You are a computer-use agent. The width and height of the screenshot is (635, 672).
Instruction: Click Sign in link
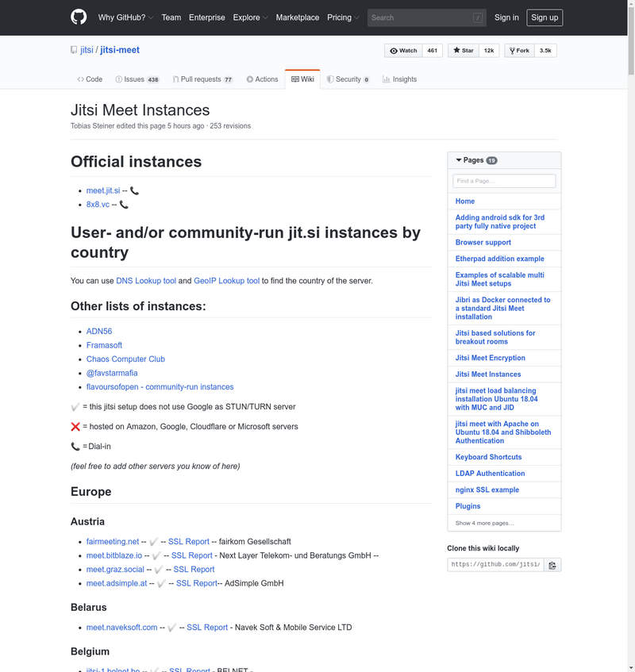pyautogui.click(x=506, y=17)
